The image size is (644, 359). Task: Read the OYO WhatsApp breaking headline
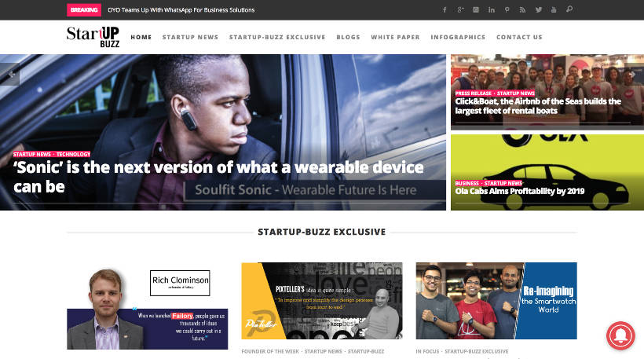pyautogui.click(x=181, y=10)
